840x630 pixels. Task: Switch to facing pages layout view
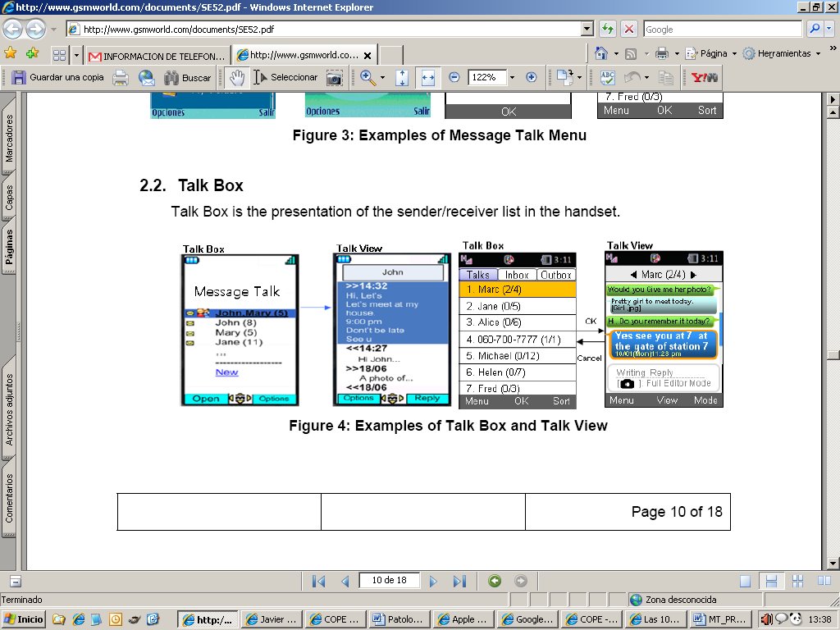(824, 582)
